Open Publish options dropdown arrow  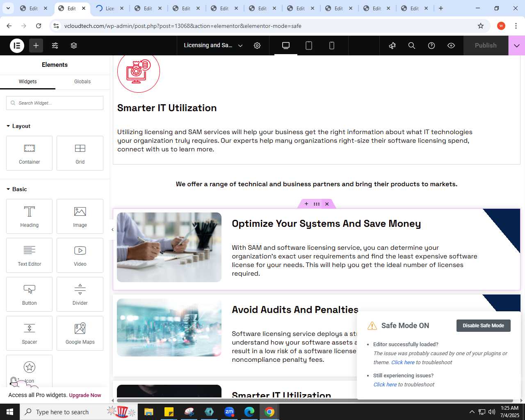tap(517, 46)
